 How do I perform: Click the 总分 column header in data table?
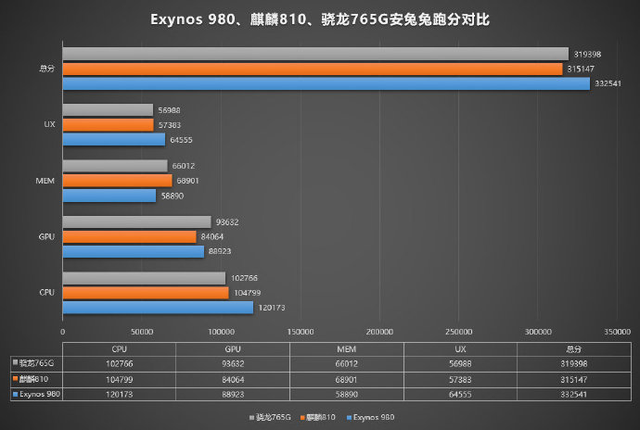[574, 349]
